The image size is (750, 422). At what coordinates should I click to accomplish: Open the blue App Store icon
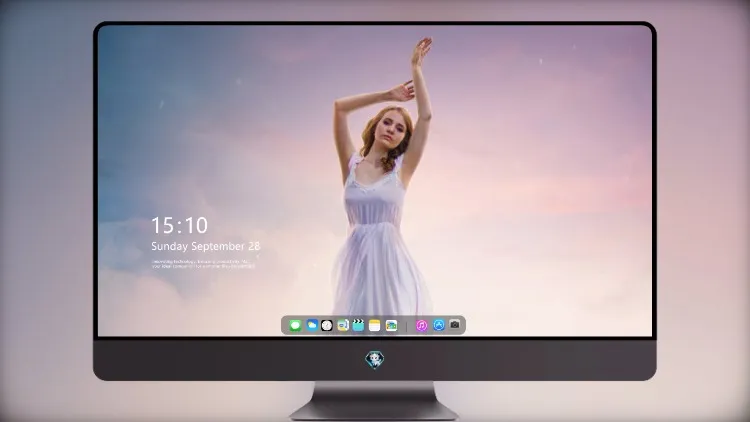click(x=439, y=325)
